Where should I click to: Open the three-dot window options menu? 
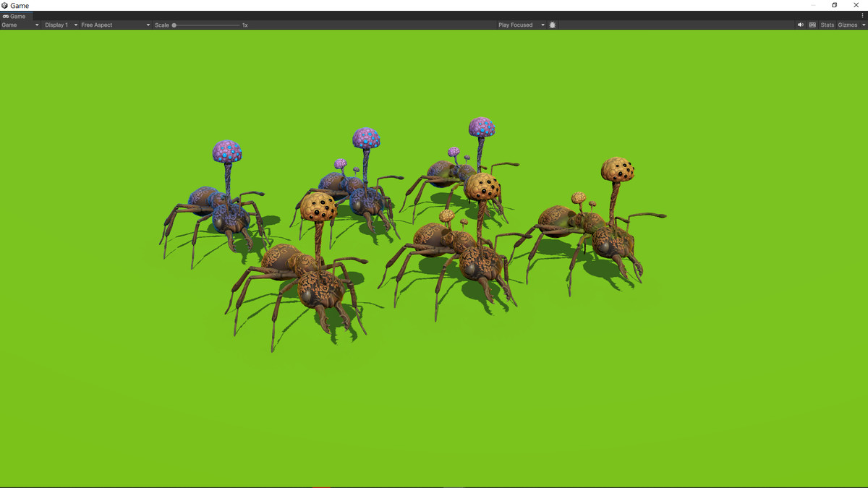[x=861, y=16]
